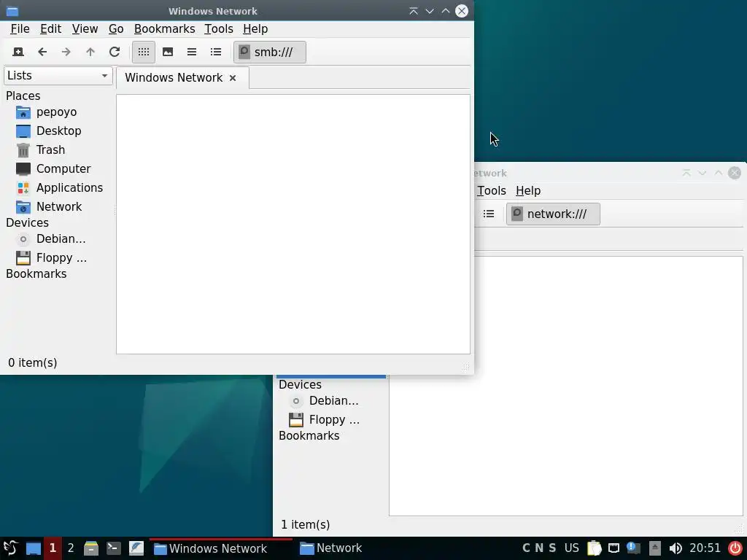
Task: Open the Lists side pane dropdown
Action: tap(58, 76)
